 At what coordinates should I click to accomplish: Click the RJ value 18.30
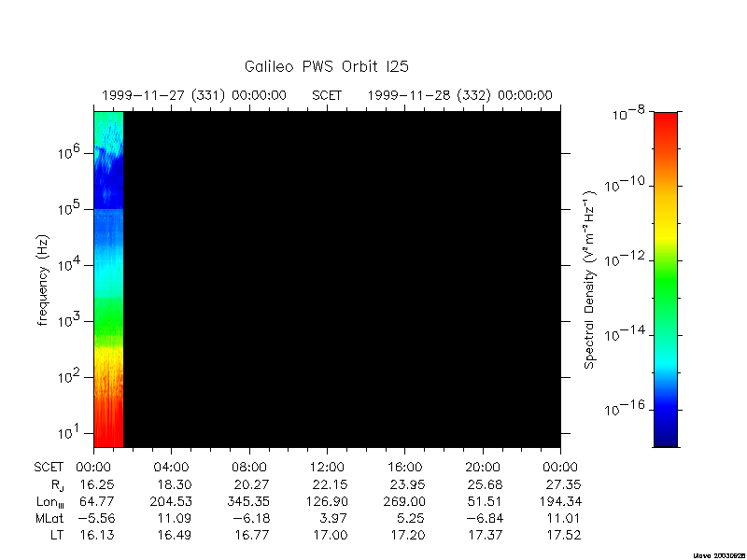coord(175,484)
